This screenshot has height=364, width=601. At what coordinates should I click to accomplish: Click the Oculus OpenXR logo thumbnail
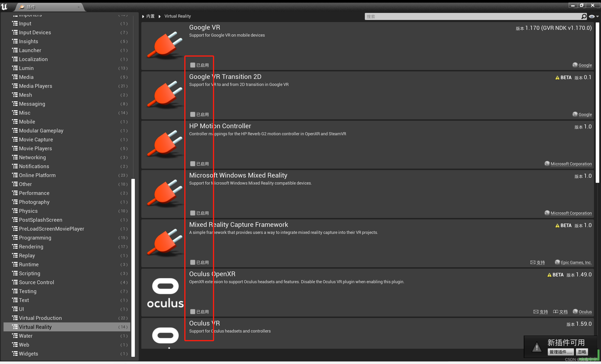coord(165,293)
